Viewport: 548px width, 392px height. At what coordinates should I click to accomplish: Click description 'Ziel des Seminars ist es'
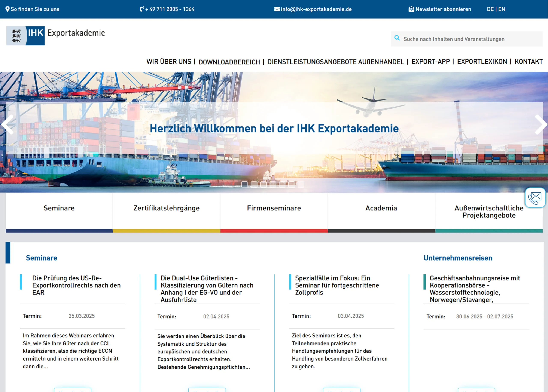(x=340, y=351)
